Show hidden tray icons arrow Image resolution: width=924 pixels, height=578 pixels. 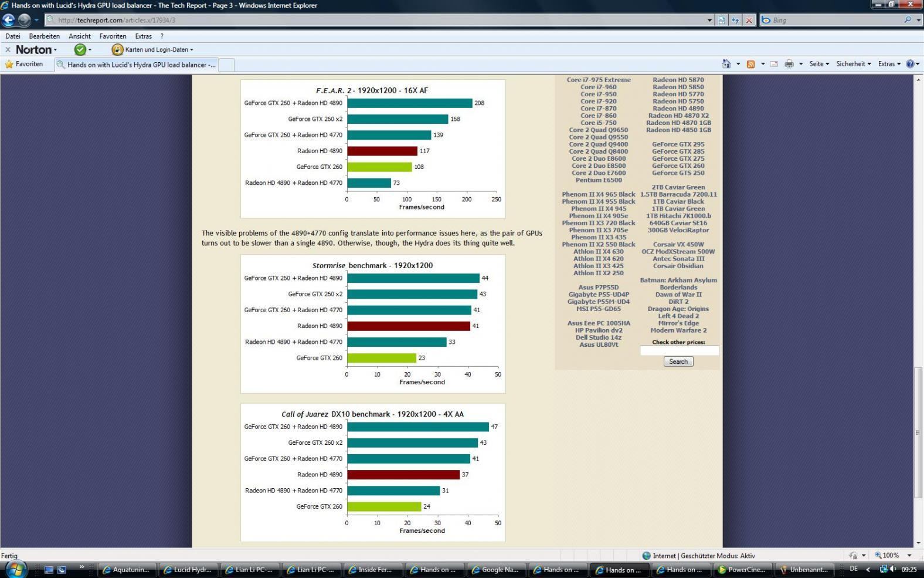(868, 569)
